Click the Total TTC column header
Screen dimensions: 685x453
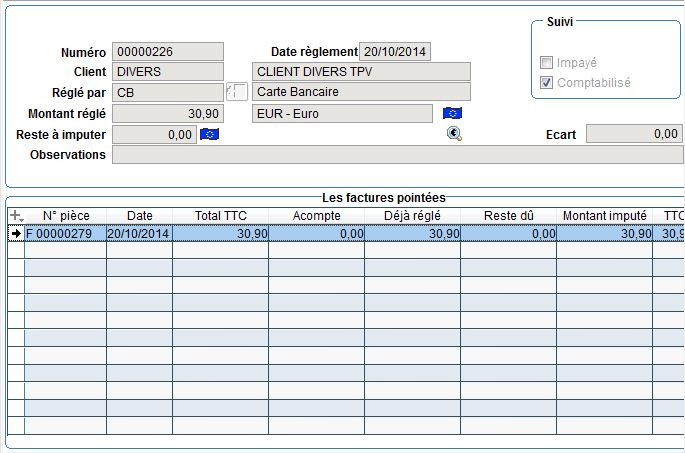pos(221,216)
